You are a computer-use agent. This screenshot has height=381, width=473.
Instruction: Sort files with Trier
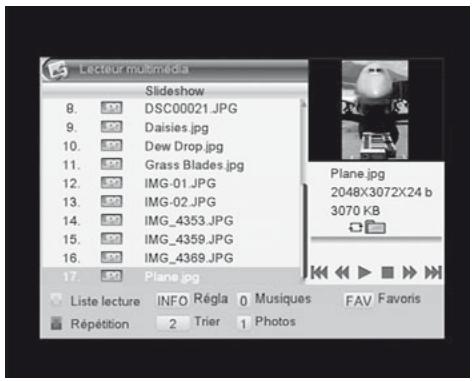[207, 321]
